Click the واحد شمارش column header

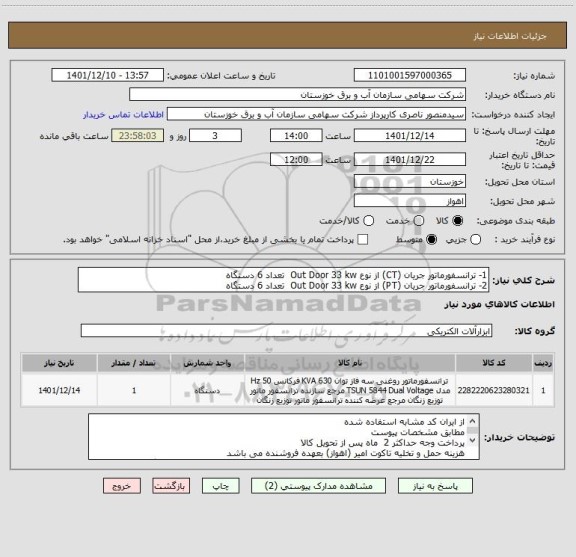point(207,363)
